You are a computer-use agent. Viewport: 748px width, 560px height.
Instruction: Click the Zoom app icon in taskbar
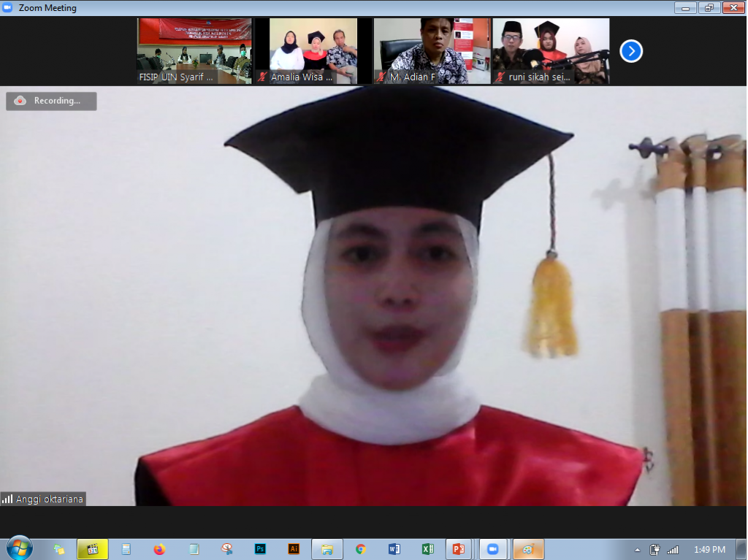pos(493,549)
